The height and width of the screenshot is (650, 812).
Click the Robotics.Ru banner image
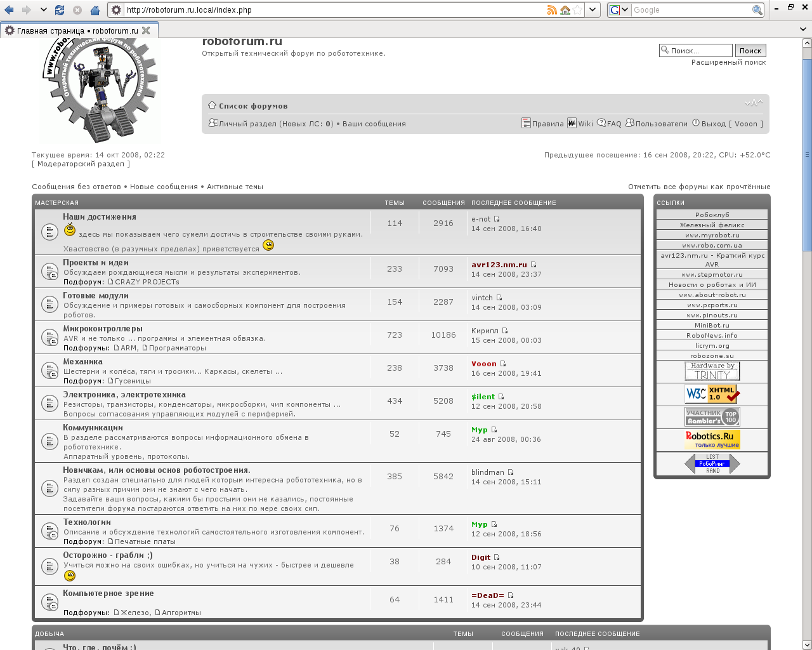pyautogui.click(x=712, y=439)
